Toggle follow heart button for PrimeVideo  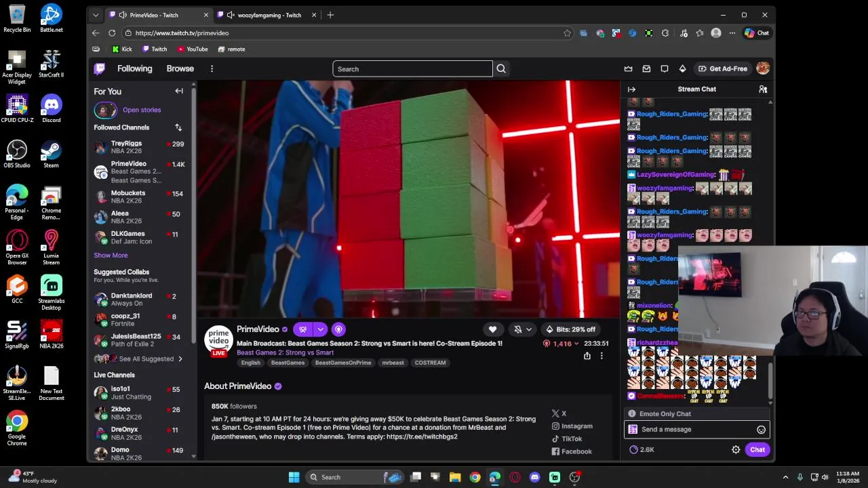pyautogui.click(x=492, y=329)
